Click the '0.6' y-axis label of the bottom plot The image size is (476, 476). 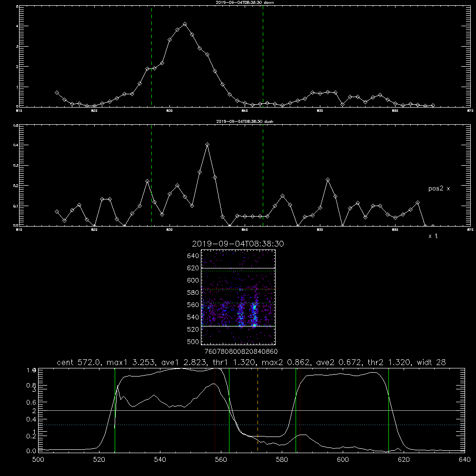[x=31, y=403]
